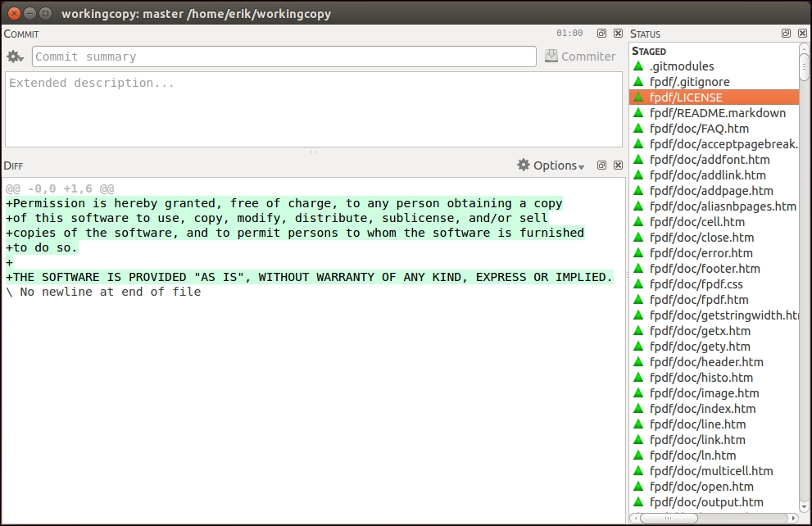Image resolution: width=812 pixels, height=526 pixels.
Task: Select staged file .gitmodules
Action: click(714, 66)
